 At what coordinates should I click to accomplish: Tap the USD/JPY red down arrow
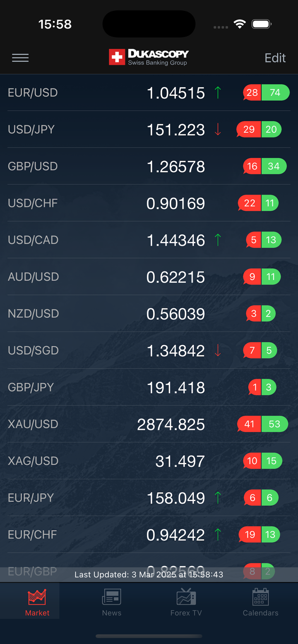(218, 129)
